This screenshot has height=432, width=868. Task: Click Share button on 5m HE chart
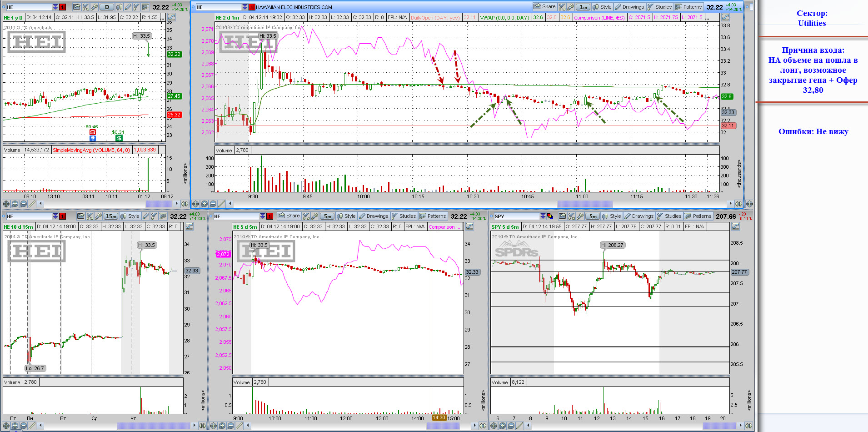pyautogui.click(x=289, y=216)
